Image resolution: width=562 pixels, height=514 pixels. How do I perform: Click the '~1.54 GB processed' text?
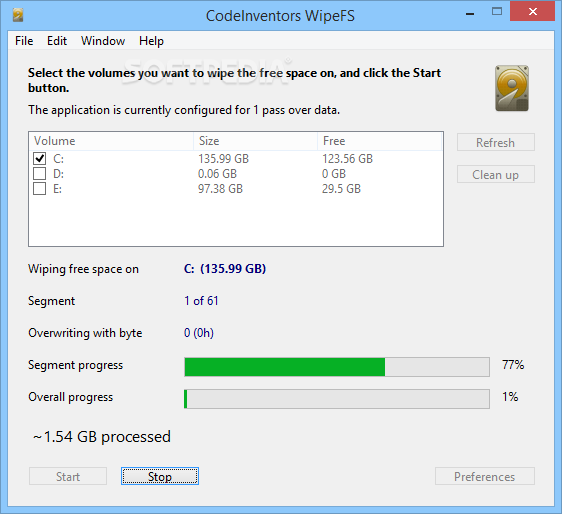click(x=102, y=437)
